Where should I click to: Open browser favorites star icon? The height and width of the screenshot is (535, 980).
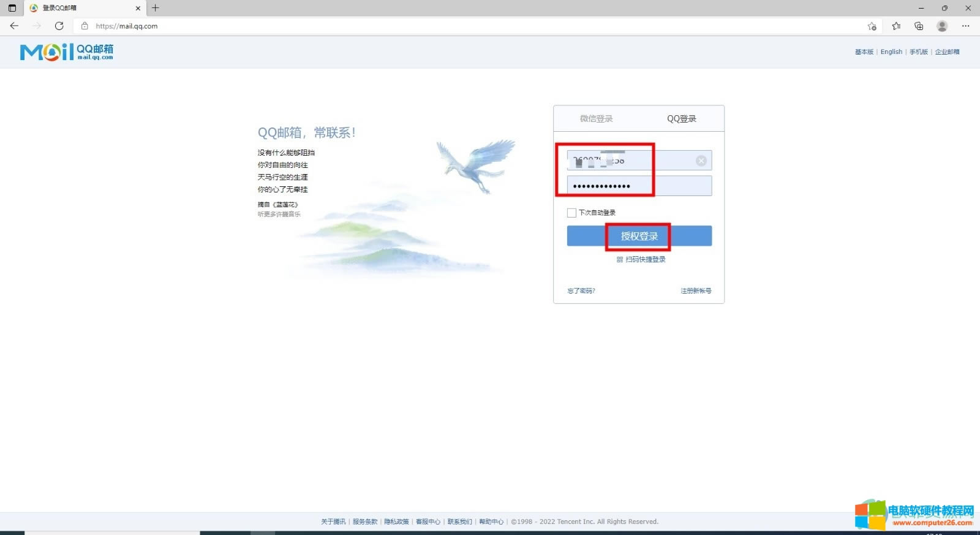point(896,26)
